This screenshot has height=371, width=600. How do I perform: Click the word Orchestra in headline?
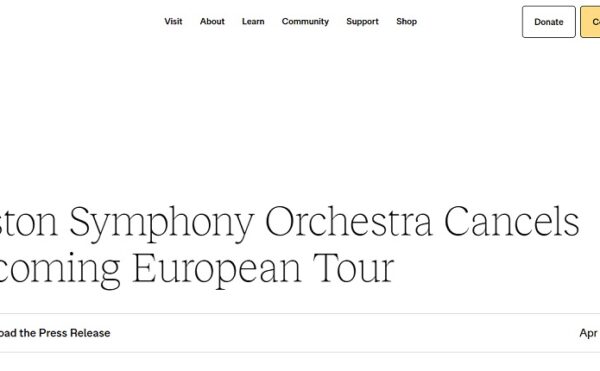pos(349,221)
